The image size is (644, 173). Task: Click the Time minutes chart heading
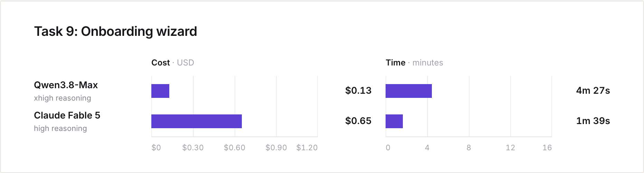tap(414, 63)
